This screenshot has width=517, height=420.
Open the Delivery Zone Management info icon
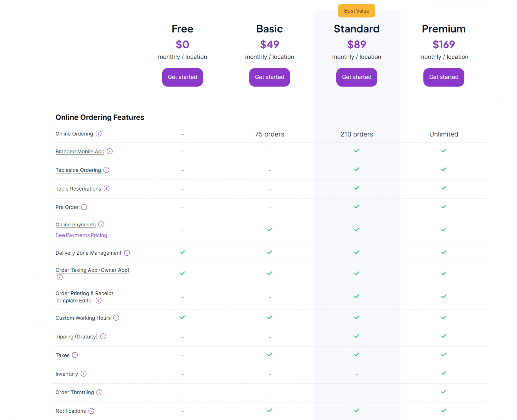(x=127, y=253)
